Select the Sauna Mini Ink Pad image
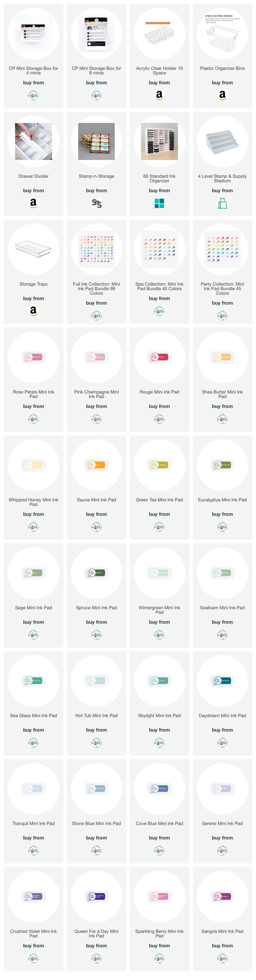 [97, 465]
